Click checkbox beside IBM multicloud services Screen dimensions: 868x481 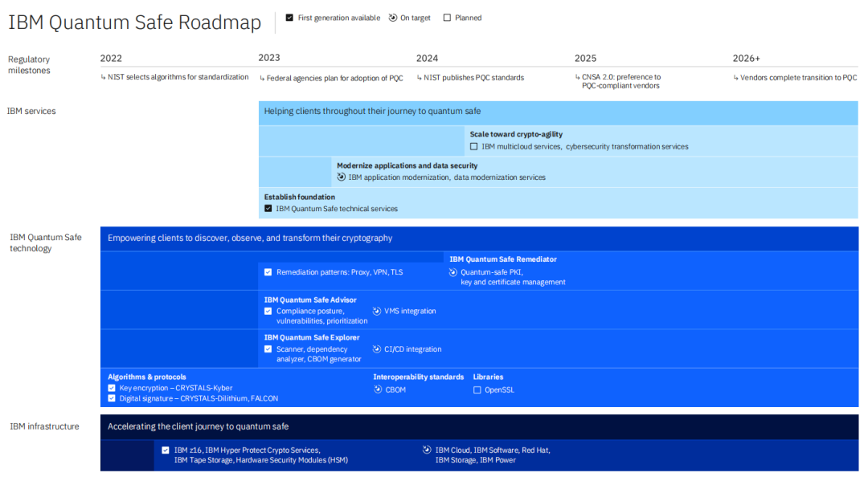click(474, 146)
